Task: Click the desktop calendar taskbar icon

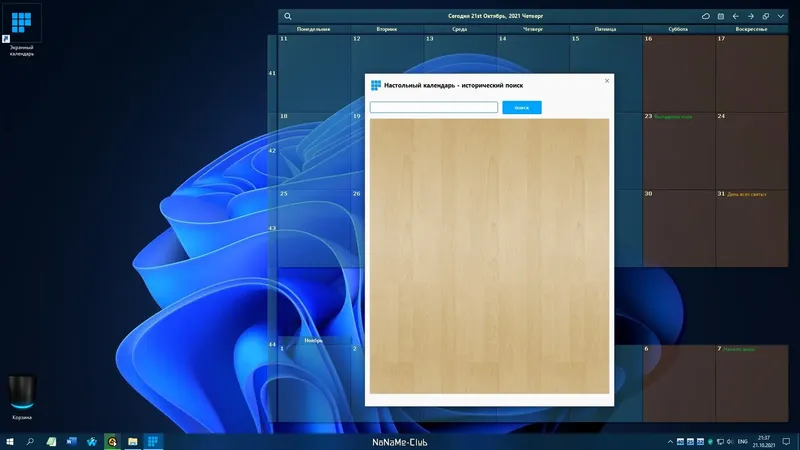Action: click(x=153, y=441)
